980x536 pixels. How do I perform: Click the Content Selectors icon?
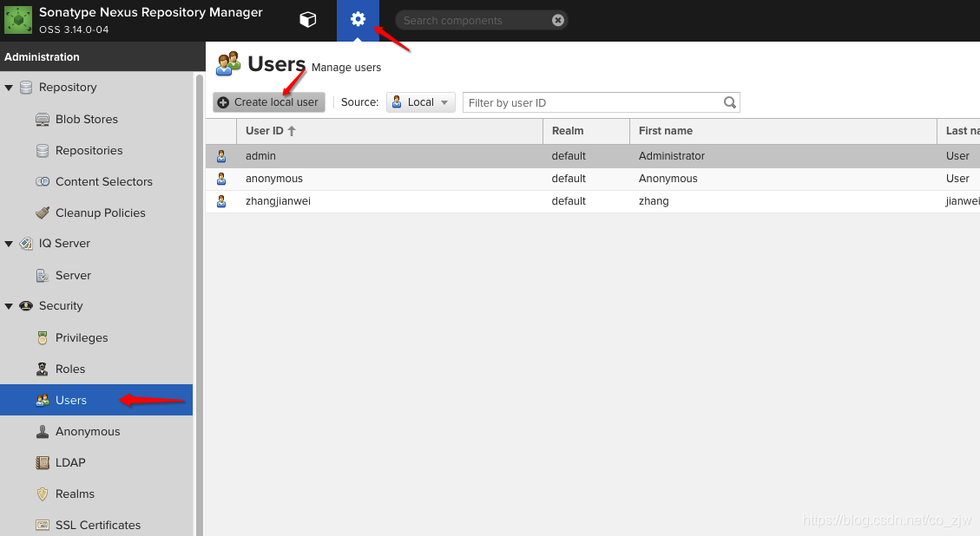pos(43,182)
